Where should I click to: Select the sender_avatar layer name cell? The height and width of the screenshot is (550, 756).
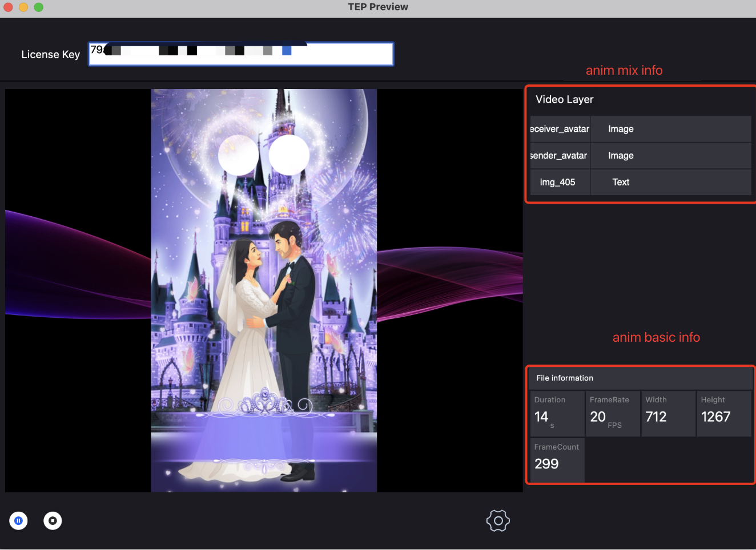point(560,156)
